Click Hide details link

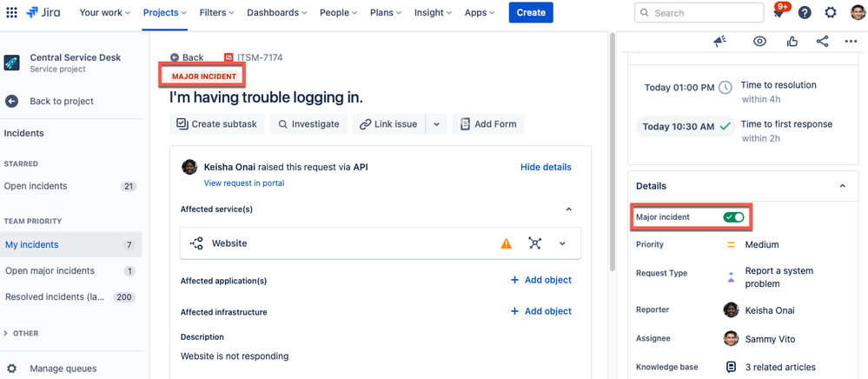click(546, 167)
